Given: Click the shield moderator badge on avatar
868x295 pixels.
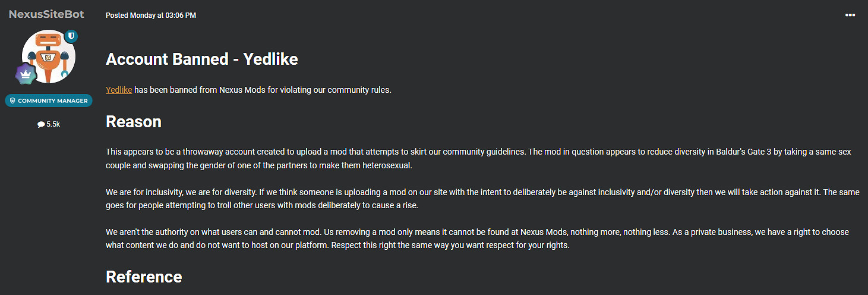Looking at the screenshot, I should click(71, 37).
